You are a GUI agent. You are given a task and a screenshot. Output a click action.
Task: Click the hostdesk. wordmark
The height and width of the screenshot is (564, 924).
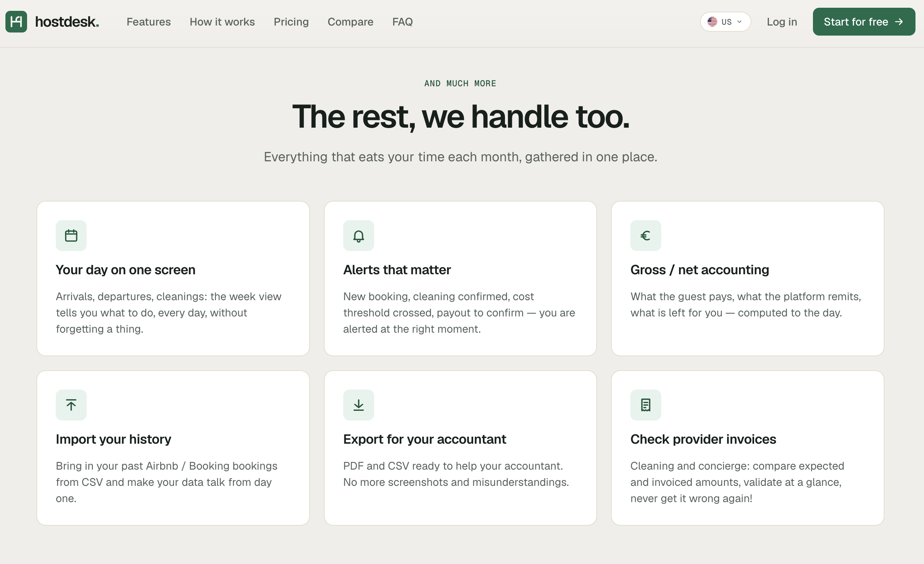67,22
